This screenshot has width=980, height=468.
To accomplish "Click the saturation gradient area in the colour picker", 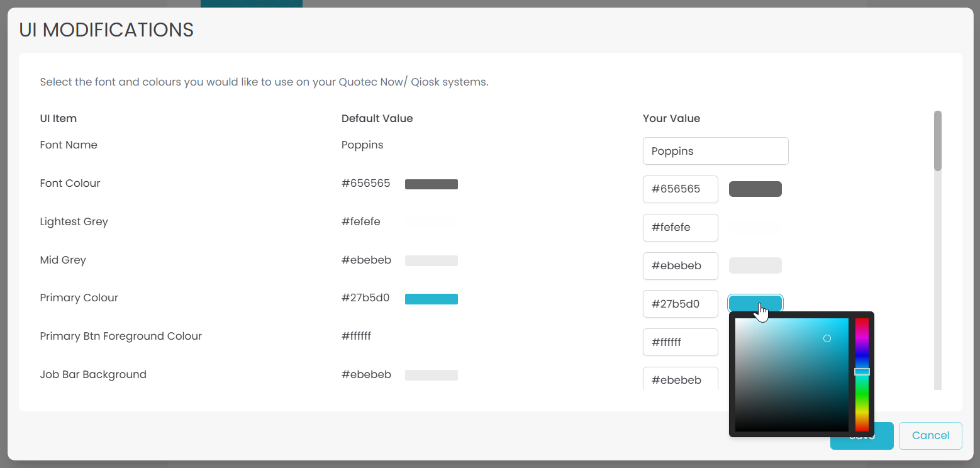I will [x=792, y=375].
